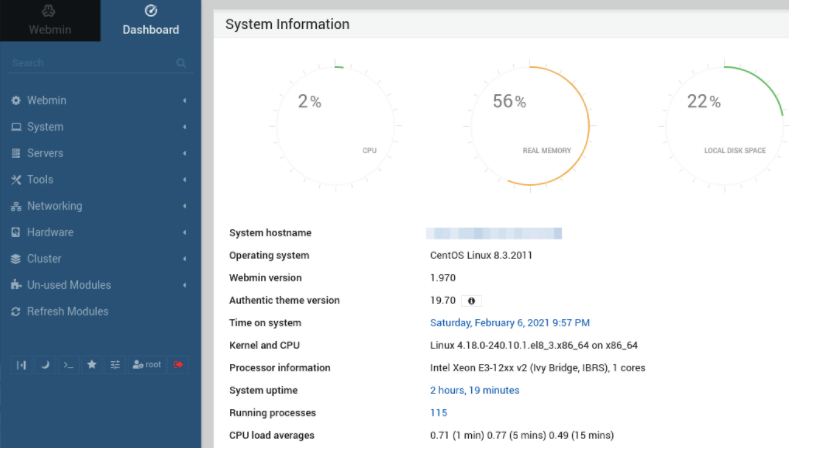Click the Real Memory 56% gauge
Viewport: 822px width, 449px height.
(530, 126)
